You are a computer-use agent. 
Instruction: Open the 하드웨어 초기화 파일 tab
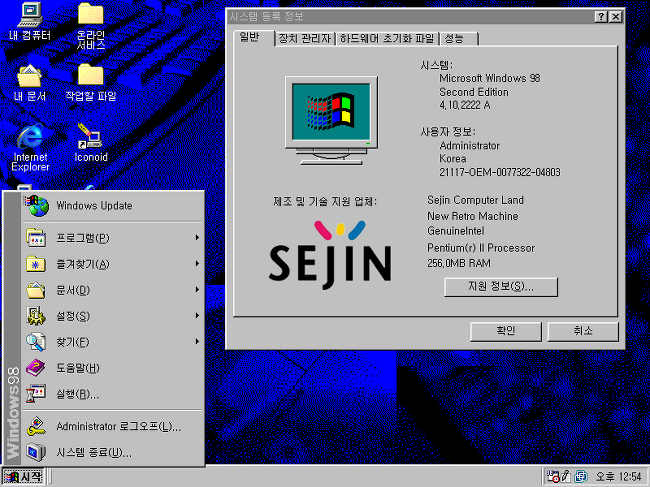[387, 39]
